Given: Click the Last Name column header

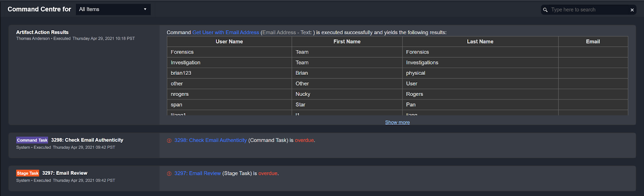Looking at the screenshot, I should pyautogui.click(x=480, y=41).
